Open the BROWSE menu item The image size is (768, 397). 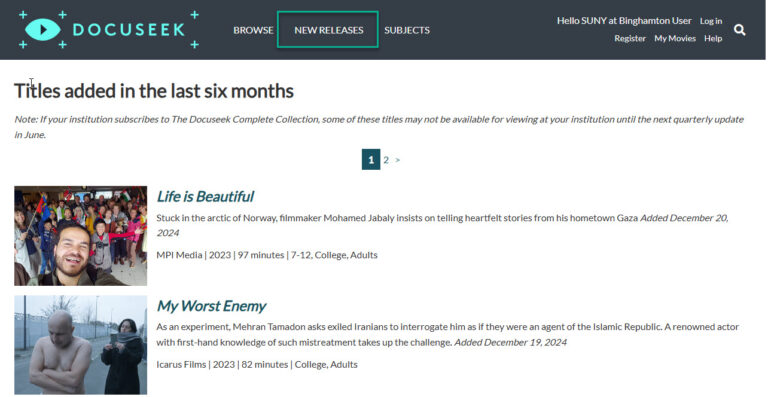[x=253, y=30]
